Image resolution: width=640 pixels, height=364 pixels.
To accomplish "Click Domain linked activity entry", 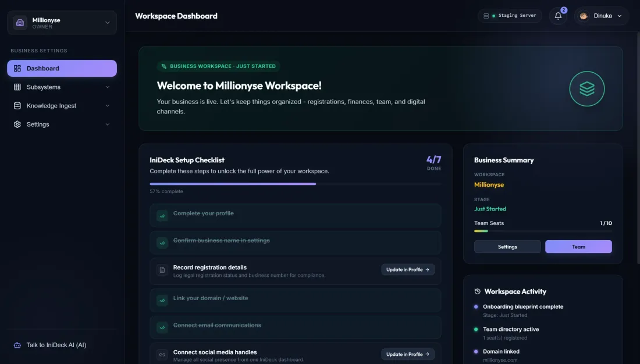I will [501, 351].
